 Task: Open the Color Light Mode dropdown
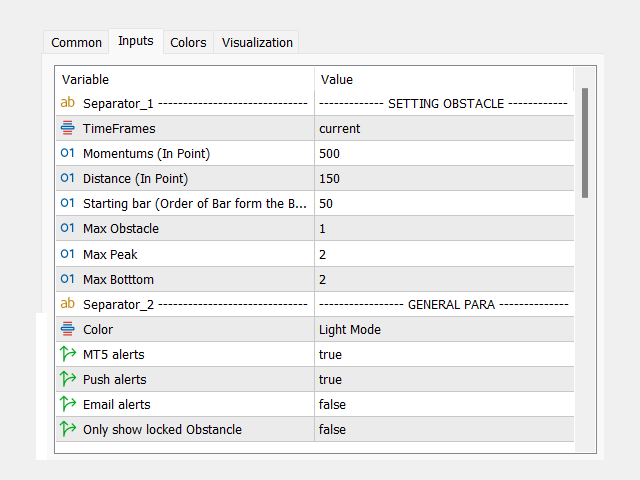tap(440, 329)
